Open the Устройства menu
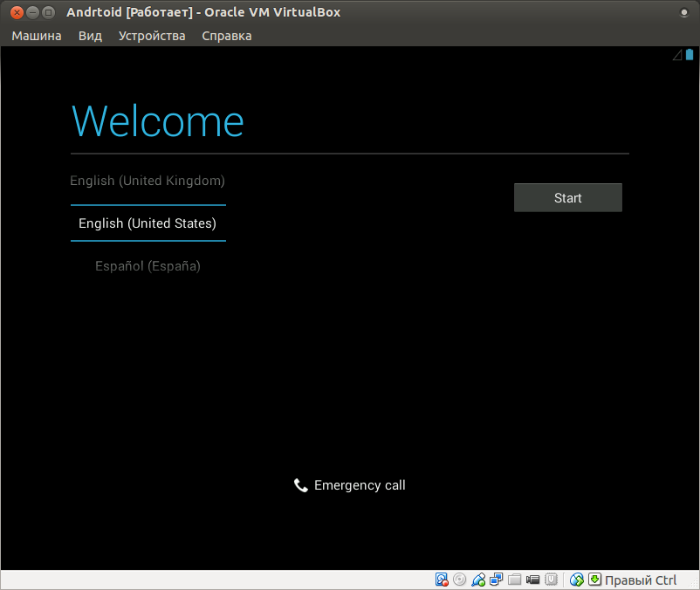The image size is (700, 590). pos(151,36)
